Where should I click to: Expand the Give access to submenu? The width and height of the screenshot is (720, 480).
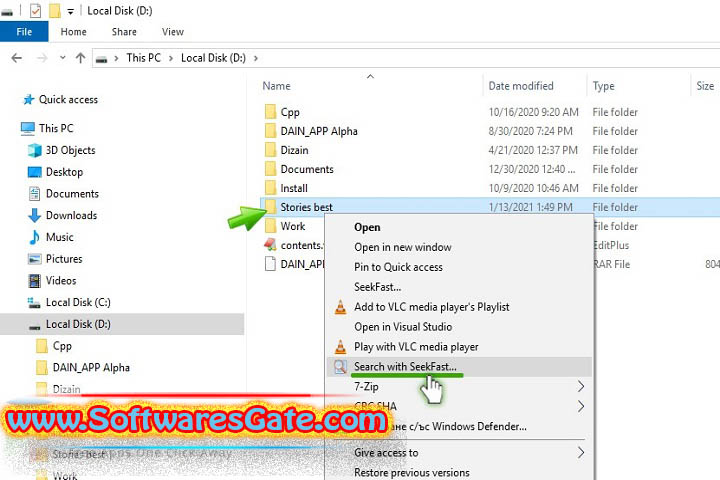[459, 453]
